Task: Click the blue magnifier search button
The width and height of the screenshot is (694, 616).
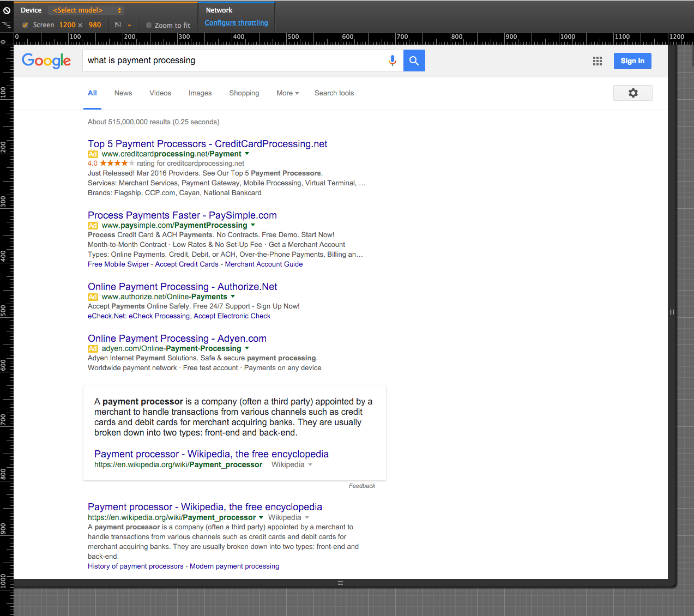Action: click(414, 61)
